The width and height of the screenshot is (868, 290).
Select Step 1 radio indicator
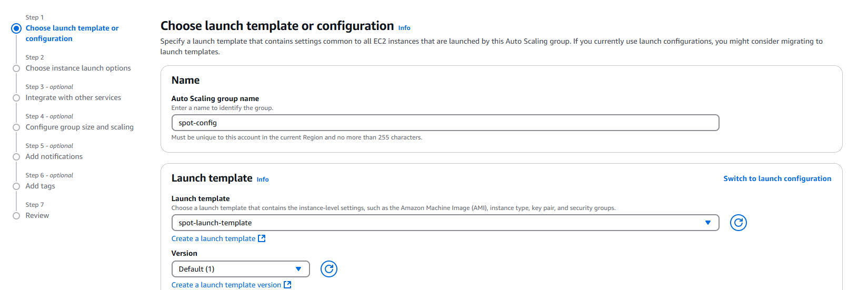pos(16,28)
